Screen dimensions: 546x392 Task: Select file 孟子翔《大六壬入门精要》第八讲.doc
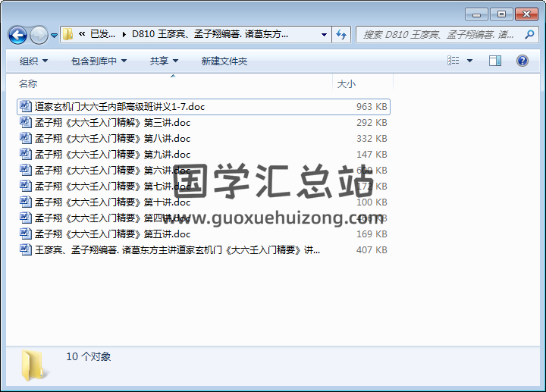[x=112, y=139]
